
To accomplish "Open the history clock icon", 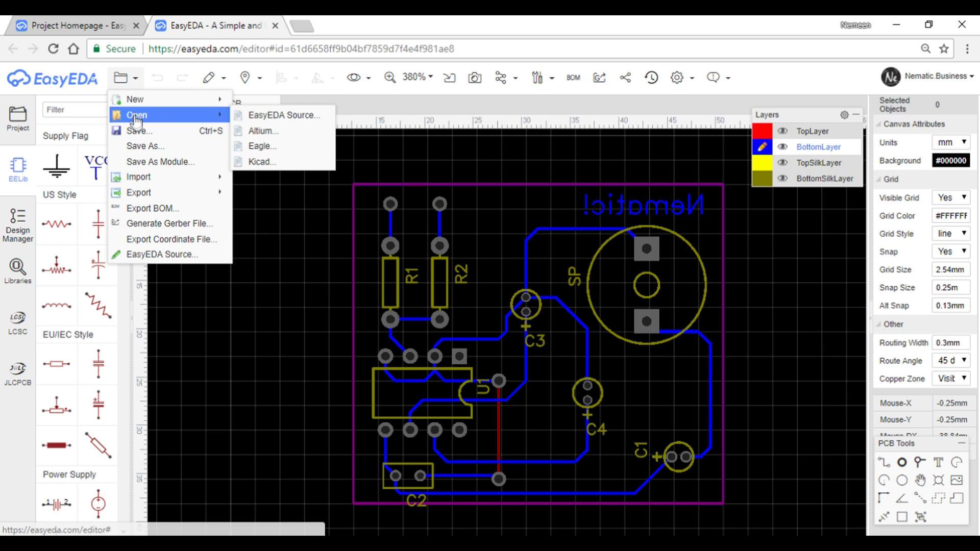I will [651, 78].
